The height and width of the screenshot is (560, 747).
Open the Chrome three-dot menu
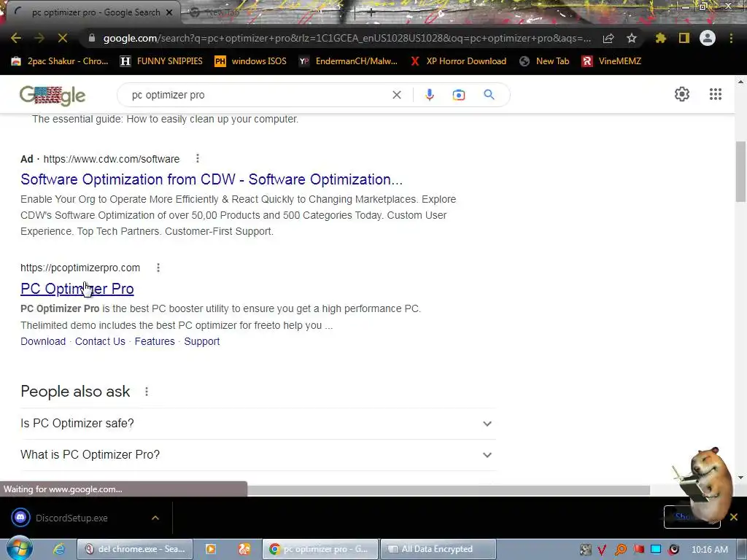point(731,38)
